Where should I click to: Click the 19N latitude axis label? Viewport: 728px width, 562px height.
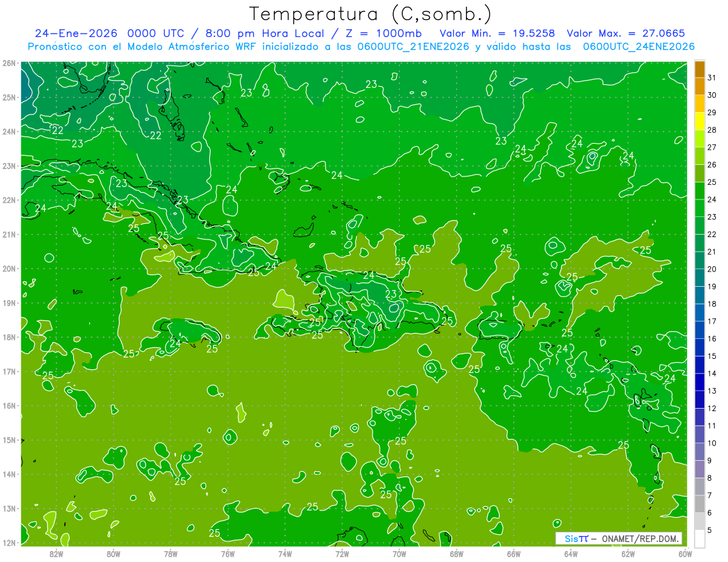click(x=8, y=303)
